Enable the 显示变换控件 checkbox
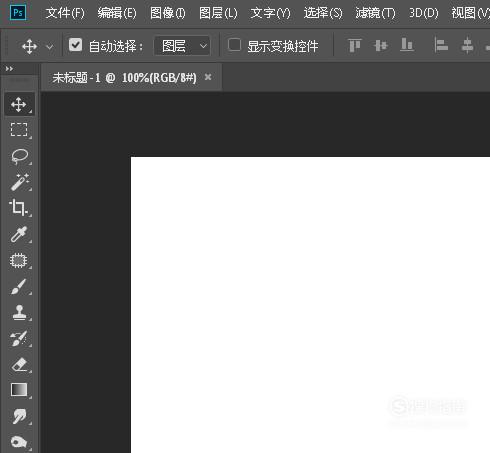Image resolution: width=490 pixels, height=453 pixels. 234,45
